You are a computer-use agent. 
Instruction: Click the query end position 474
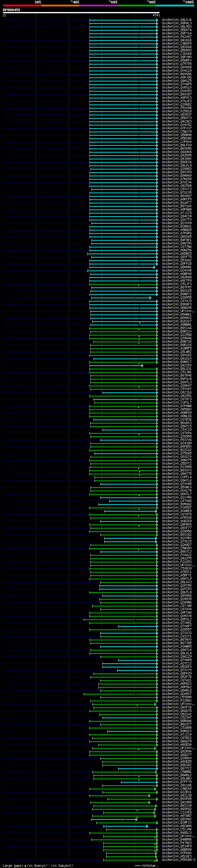[x=155, y=15]
